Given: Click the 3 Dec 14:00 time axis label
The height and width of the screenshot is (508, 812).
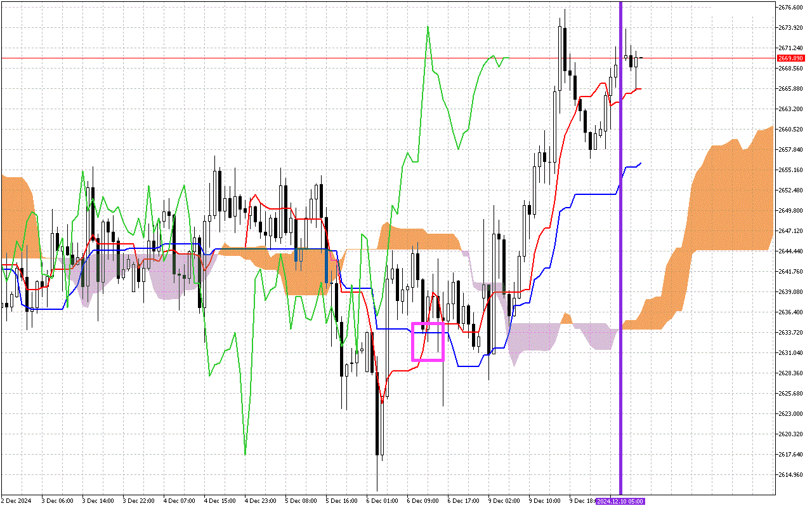Looking at the screenshot, I should coord(98,501).
